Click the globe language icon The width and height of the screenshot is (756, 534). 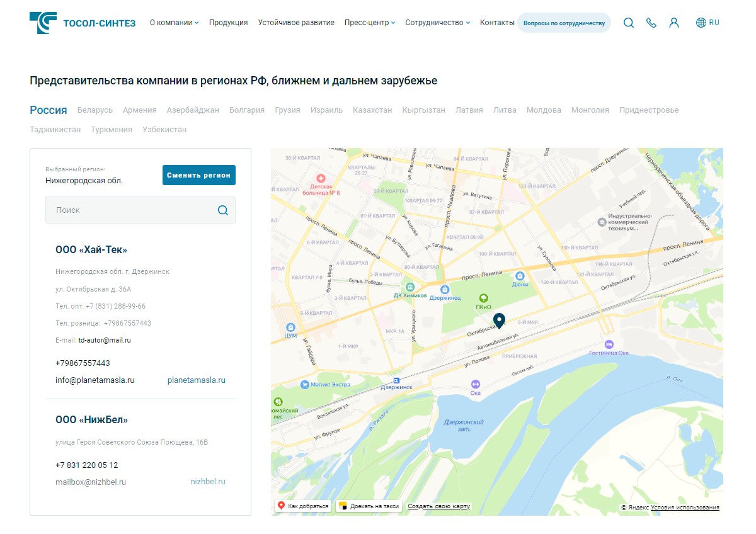coord(701,23)
